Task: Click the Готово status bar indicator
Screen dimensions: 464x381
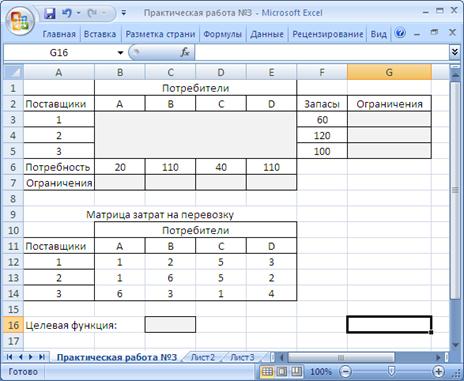Action: coord(23,372)
